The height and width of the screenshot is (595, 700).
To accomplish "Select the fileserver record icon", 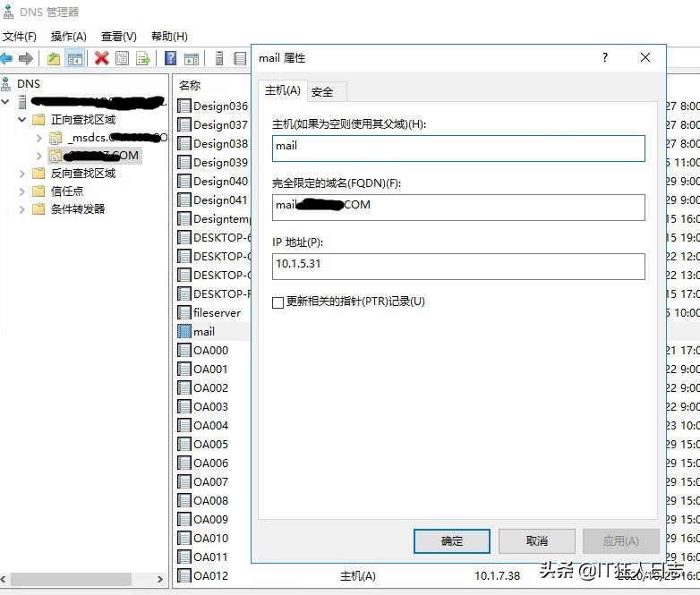I will (184, 312).
